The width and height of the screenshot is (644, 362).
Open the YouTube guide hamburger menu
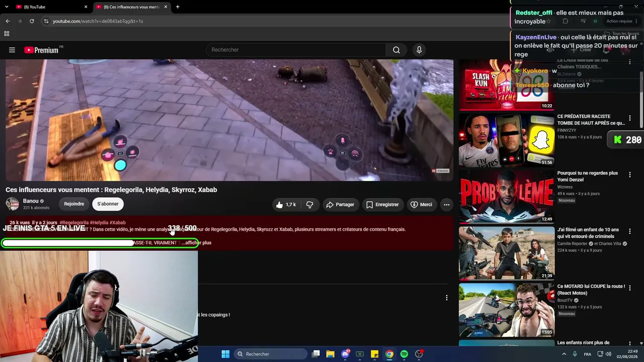tap(12, 50)
